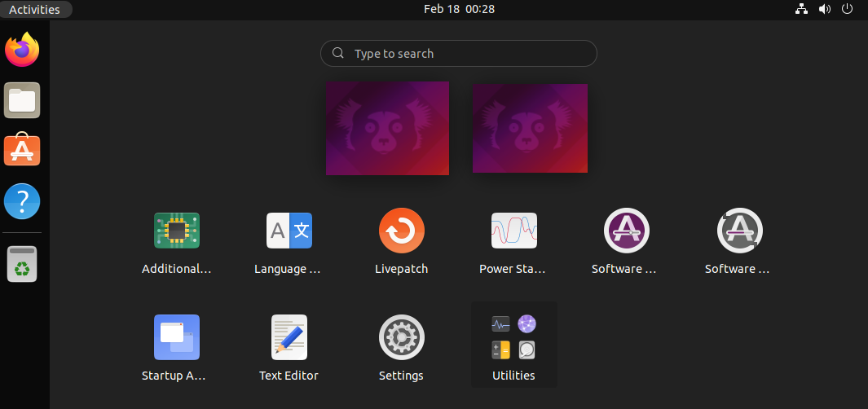Open the clock and calendar menu
Image resolution: width=868 pixels, height=409 pixels.
coord(459,10)
